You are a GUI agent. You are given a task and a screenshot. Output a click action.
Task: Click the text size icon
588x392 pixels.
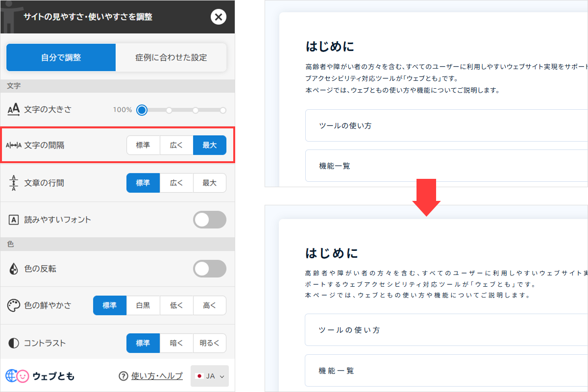pyautogui.click(x=14, y=110)
